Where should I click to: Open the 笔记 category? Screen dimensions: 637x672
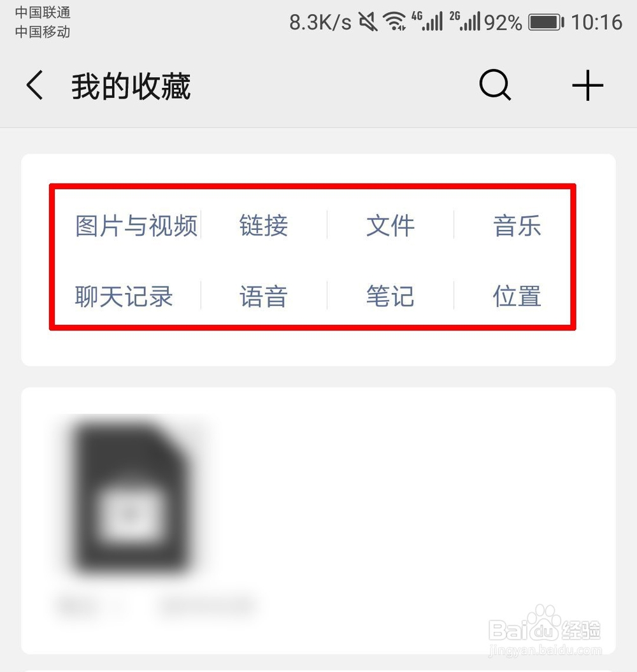(390, 296)
